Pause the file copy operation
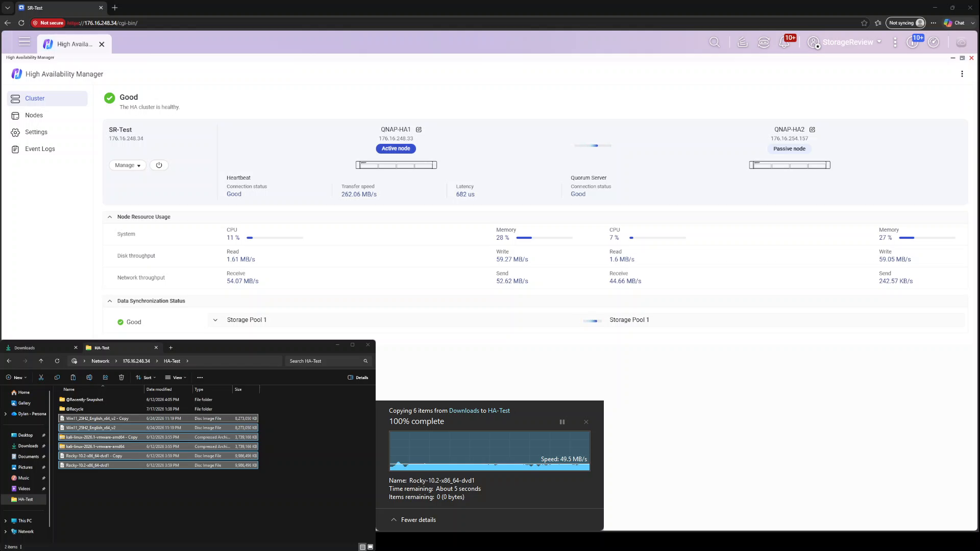980x551 pixels. pyautogui.click(x=562, y=422)
